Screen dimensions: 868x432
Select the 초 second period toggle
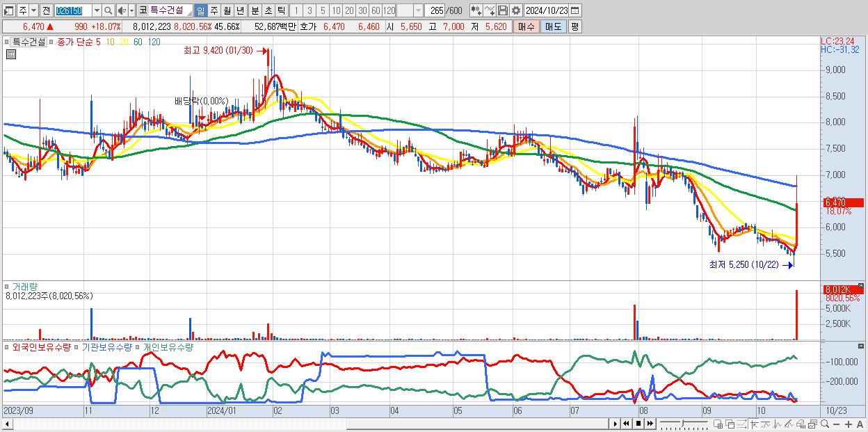(268, 10)
